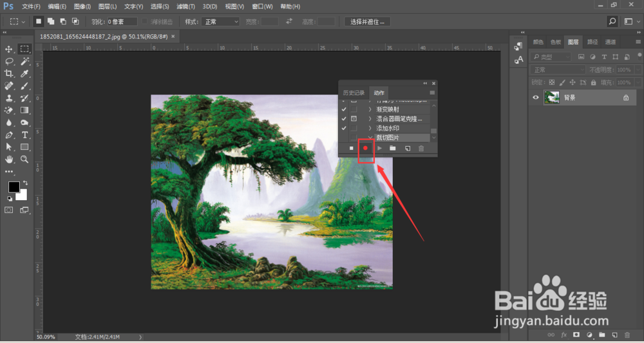644x343 pixels.
Task: Click the Stop button in Actions panel
Action: click(351, 148)
